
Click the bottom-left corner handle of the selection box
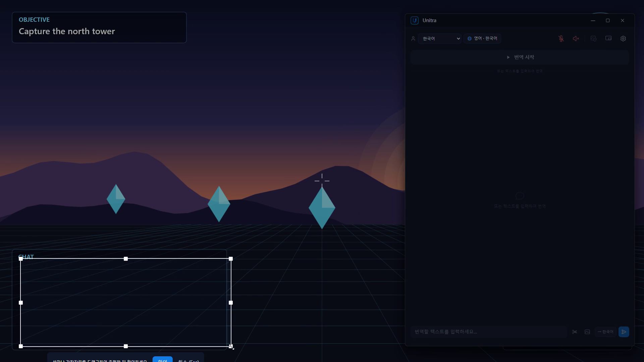[21, 346]
